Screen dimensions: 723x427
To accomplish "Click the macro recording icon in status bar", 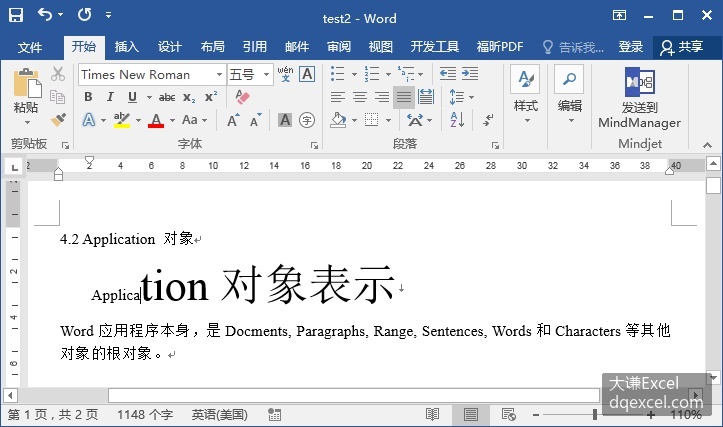I will pyautogui.click(x=274, y=415).
